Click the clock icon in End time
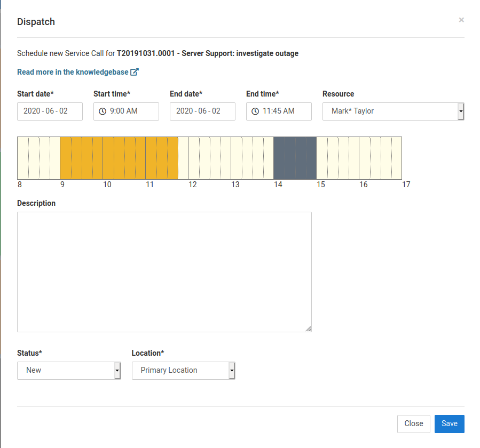480x448 pixels. [255, 111]
